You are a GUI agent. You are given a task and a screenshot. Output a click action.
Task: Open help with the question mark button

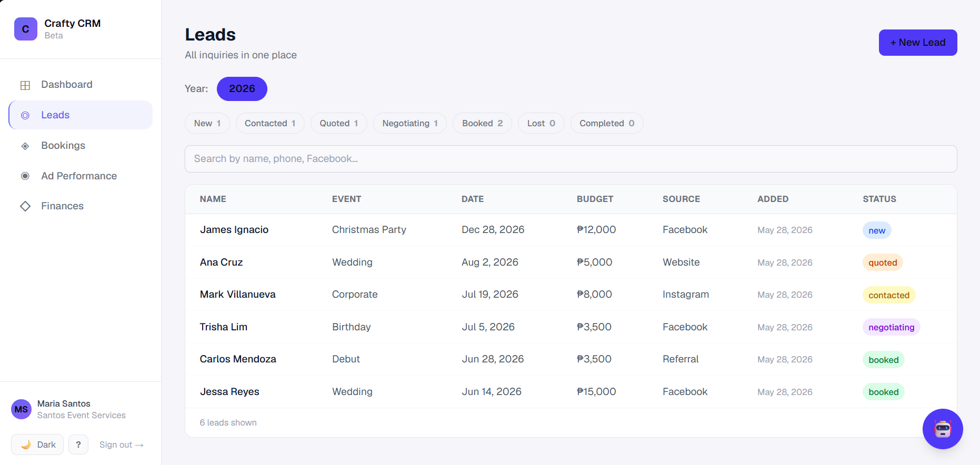click(x=78, y=444)
